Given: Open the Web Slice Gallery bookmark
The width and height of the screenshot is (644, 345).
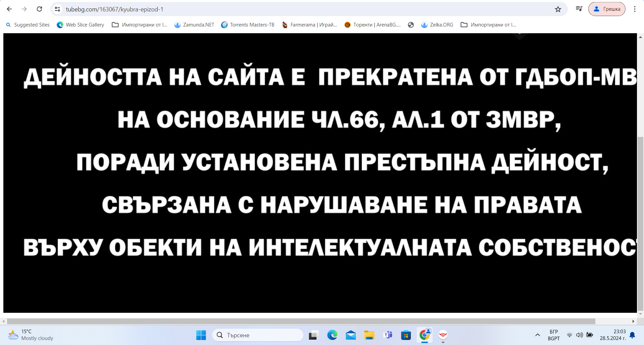Looking at the screenshot, I should [80, 25].
